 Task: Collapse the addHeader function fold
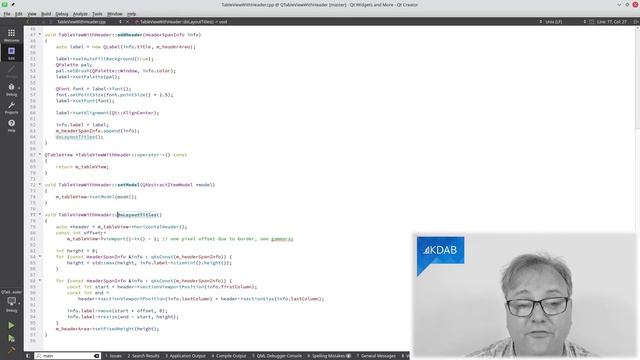point(40,35)
